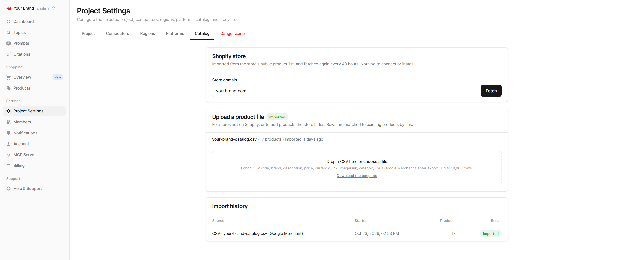Click the 17 products count cell
The height and width of the screenshot is (260, 644).
point(453,234)
